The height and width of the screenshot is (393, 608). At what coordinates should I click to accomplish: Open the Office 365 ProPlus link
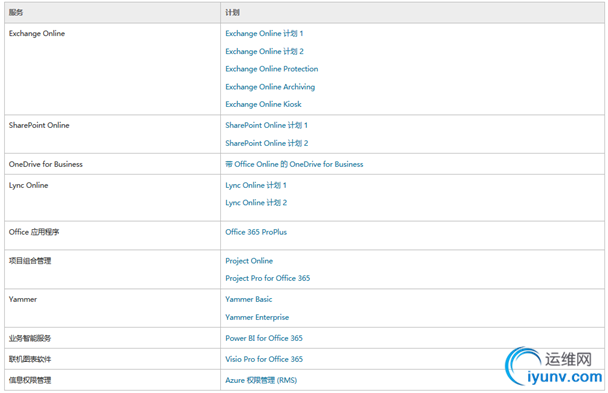(256, 232)
